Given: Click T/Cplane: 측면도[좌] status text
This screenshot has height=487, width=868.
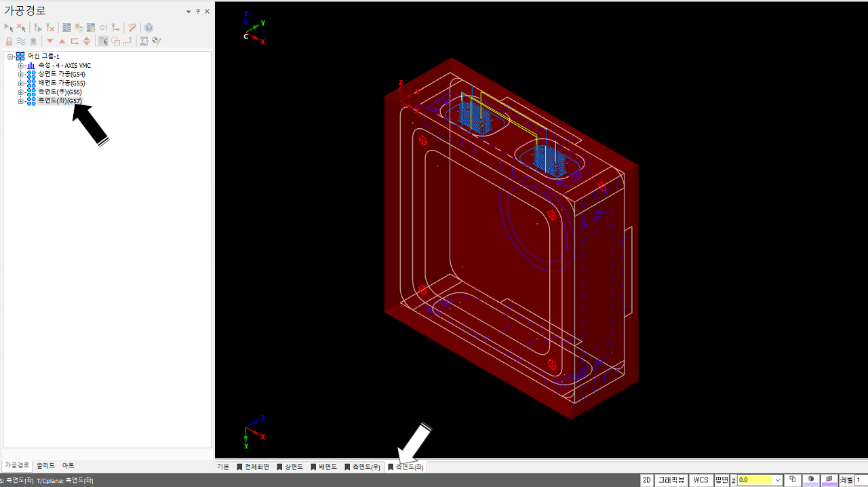Looking at the screenshot, I should tap(65, 480).
